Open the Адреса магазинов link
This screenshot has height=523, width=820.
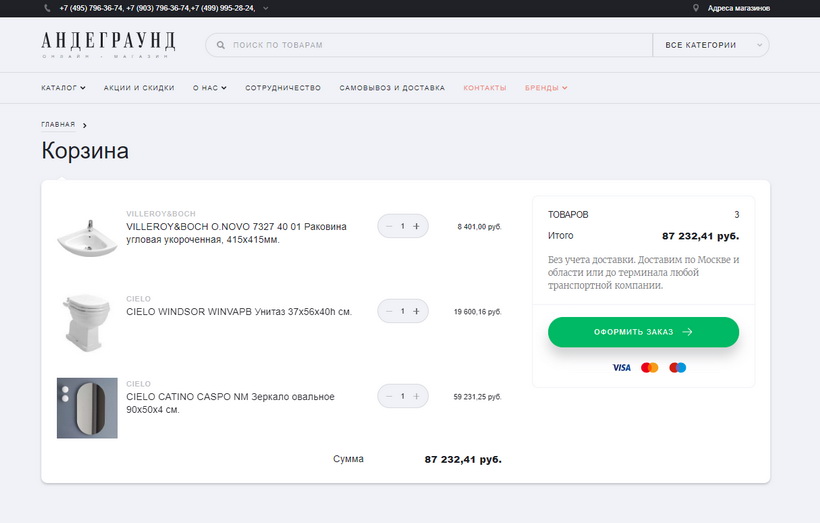coord(738,8)
